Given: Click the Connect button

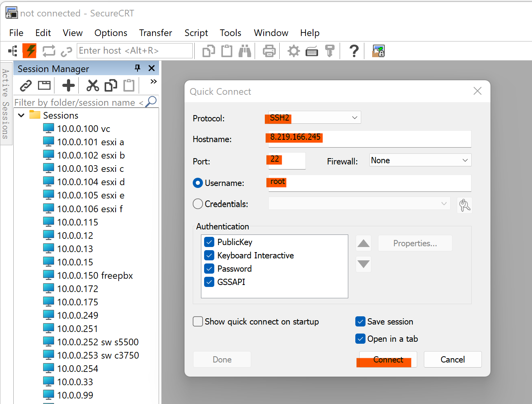Looking at the screenshot, I should pyautogui.click(x=387, y=359).
